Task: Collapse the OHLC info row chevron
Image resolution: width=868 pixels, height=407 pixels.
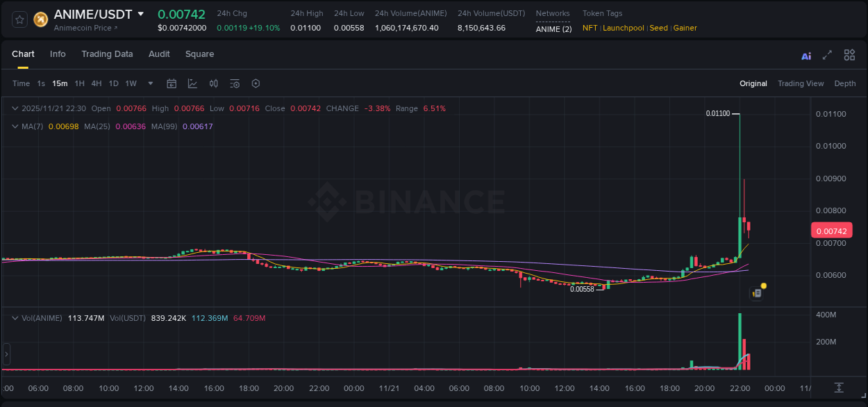Action: point(14,108)
